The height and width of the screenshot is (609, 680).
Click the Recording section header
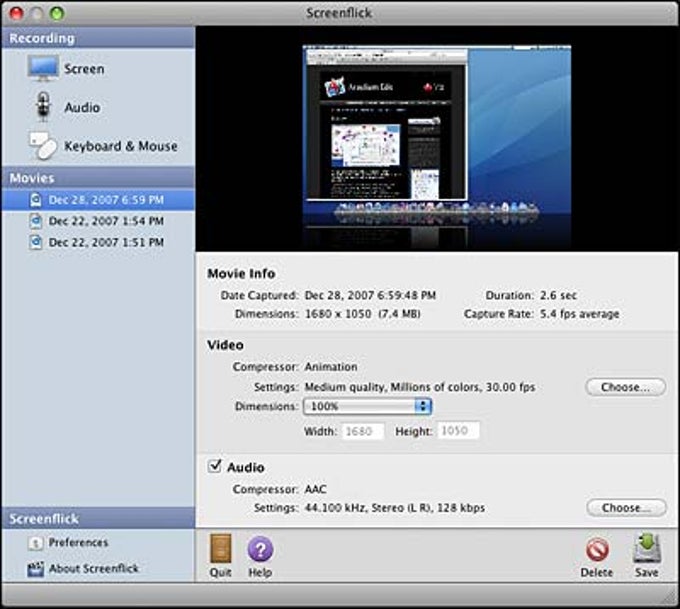click(x=98, y=38)
